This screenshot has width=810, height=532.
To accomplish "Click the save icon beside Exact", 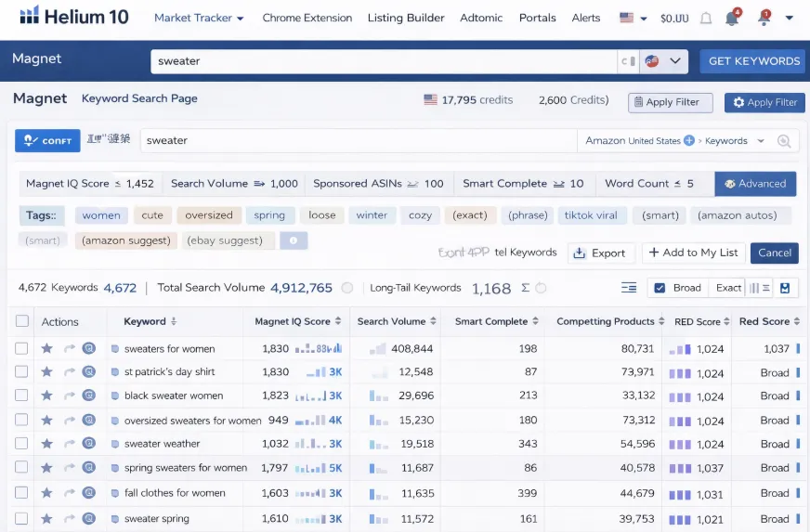I will [785, 288].
